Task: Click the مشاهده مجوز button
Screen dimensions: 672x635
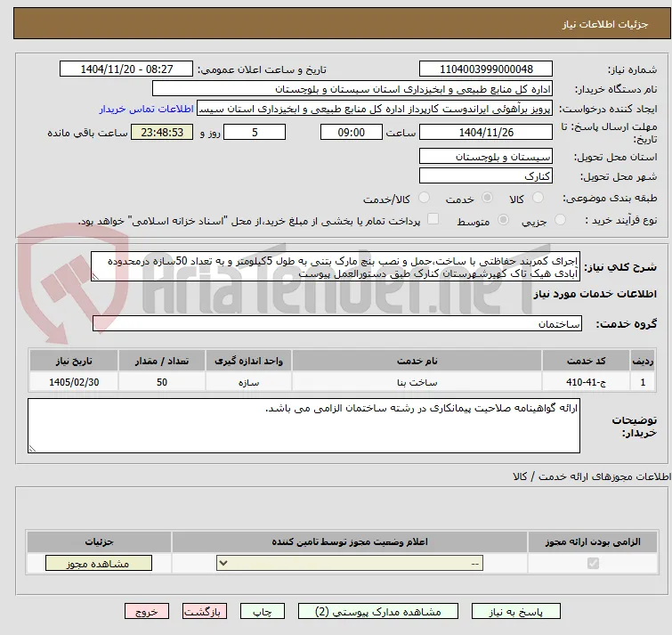Action: [x=99, y=564]
